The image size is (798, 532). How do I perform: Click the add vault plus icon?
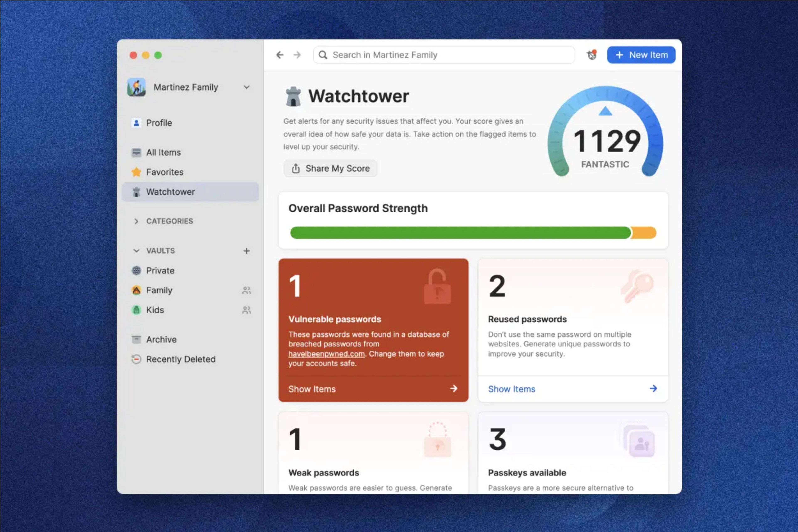pyautogui.click(x=247, y=251)
